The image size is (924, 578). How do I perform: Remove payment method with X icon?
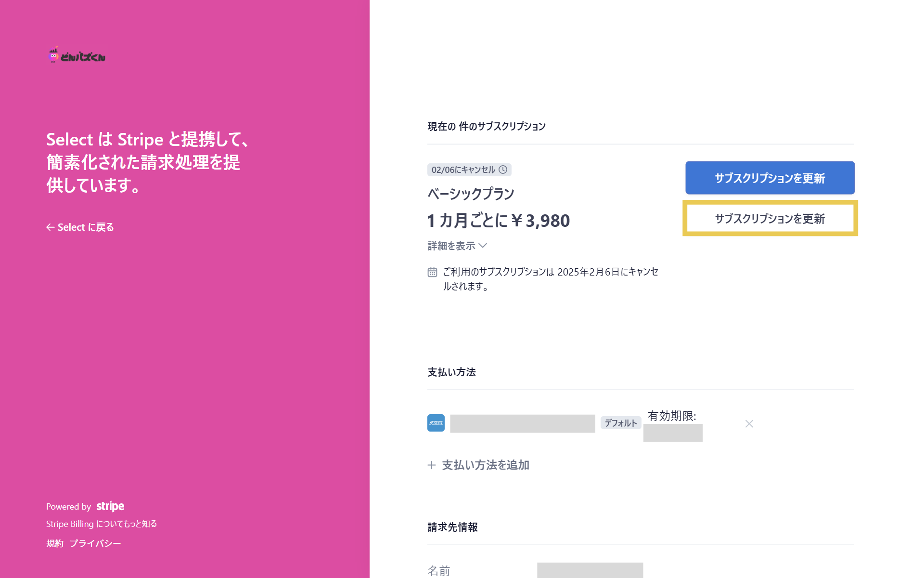pos(749,424)
